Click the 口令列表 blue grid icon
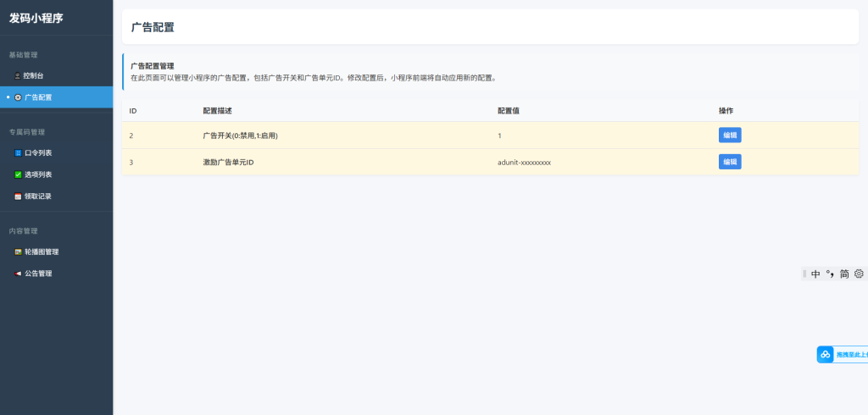Screen dimensions: 868x415 19,153
